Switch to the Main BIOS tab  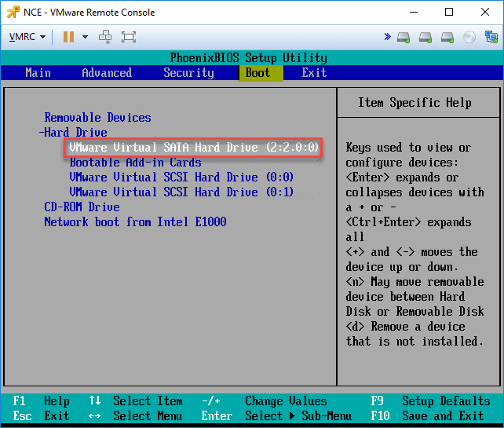click(38, 73)
